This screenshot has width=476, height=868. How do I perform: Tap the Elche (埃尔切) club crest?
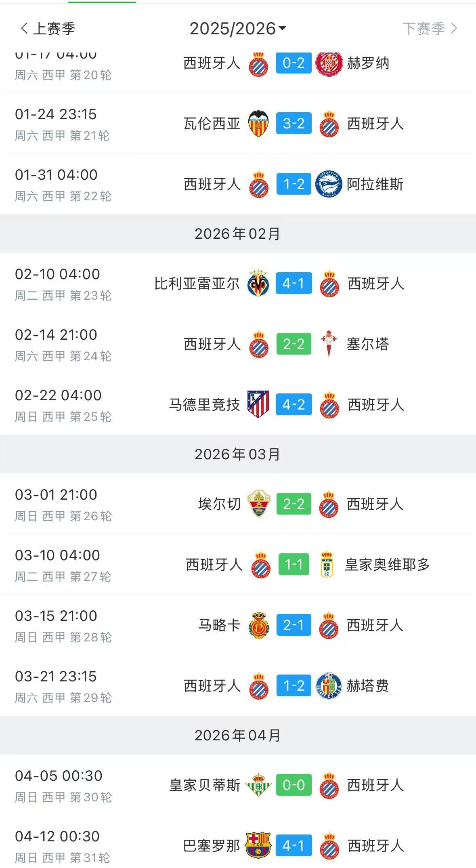pyautogui.click(x=258, y=504)
